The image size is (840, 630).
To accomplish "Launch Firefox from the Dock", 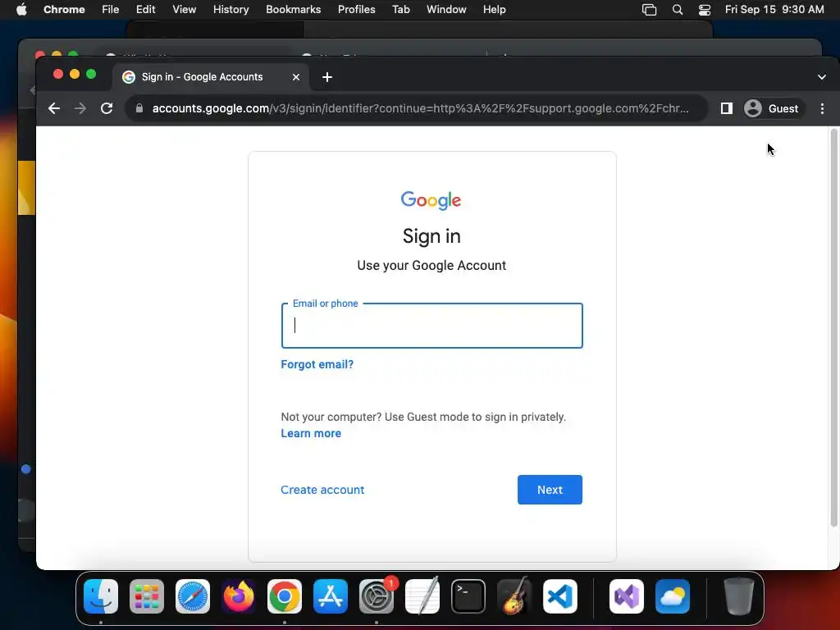I will click(x=239, y=596).
